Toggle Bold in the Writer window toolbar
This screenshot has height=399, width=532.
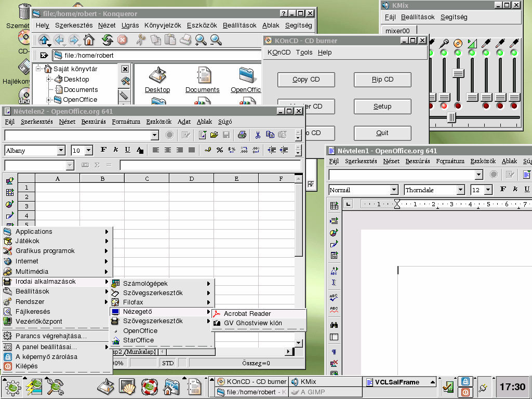coord(503,189)
